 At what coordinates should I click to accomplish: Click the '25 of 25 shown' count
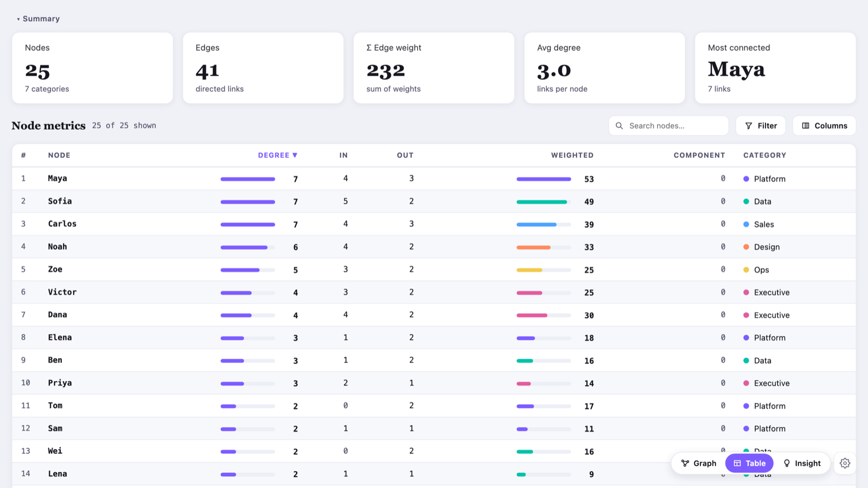coord(124,125)
